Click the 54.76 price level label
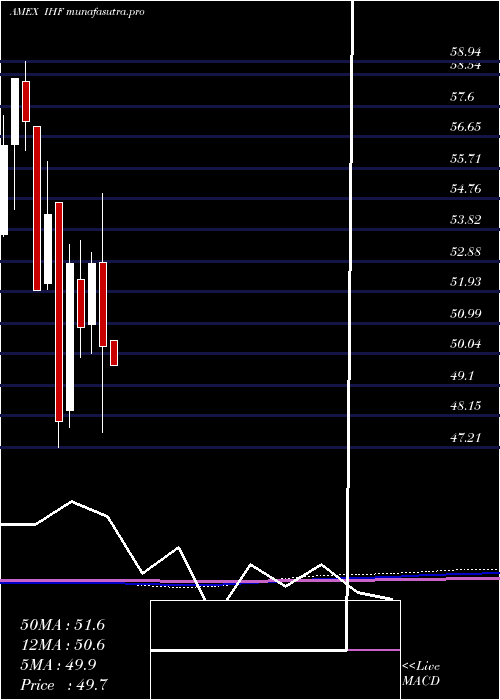Screen dimensions: 500x700 pyautogui.click(x=465, y=189)
